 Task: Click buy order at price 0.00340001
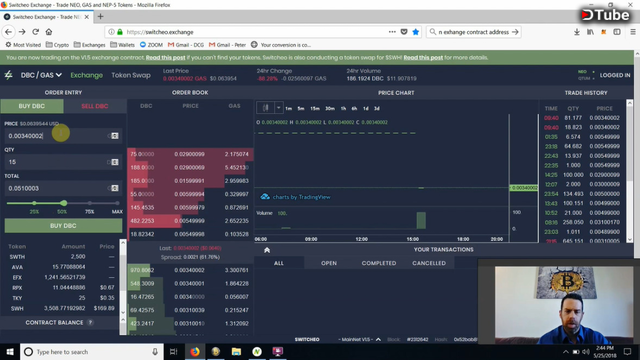point(190,284)
